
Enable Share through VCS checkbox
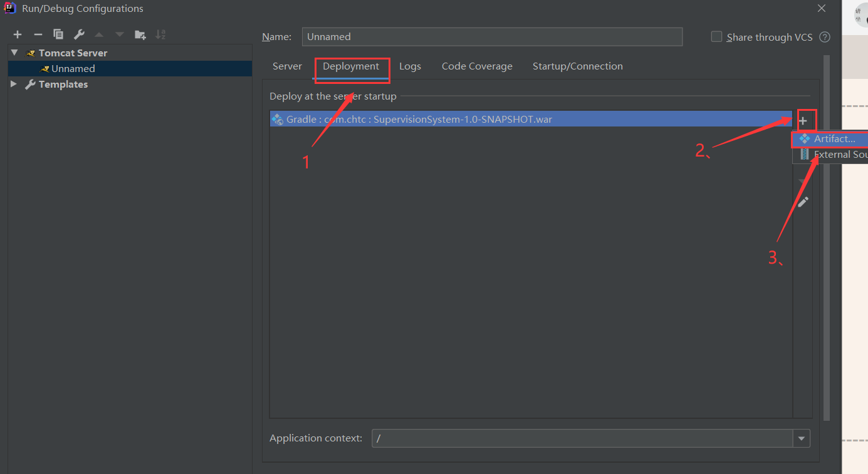716,36
